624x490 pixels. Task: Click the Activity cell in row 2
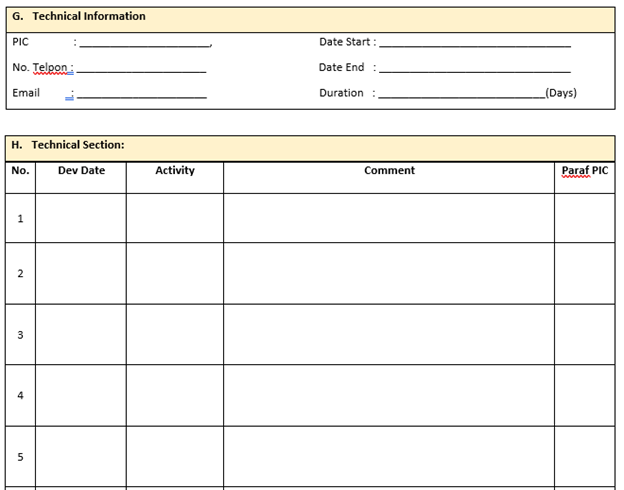[175, 273]
